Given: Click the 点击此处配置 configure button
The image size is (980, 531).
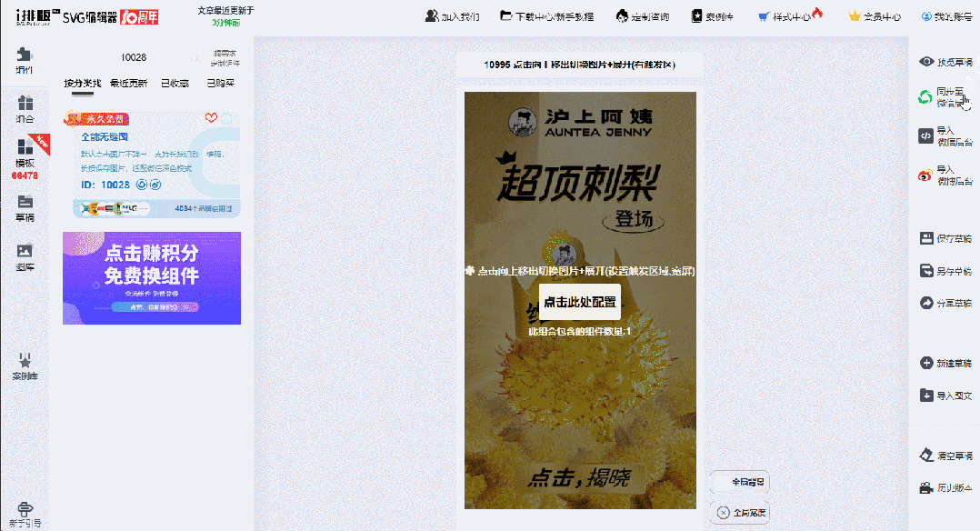Looking at the screenshot, I should point(580,302).
